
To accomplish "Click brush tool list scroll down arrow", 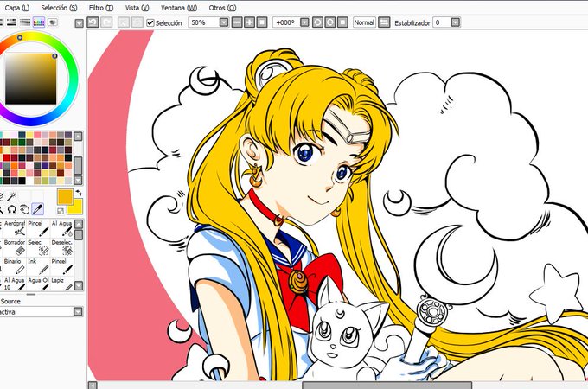I will click(x=79, y=286).
